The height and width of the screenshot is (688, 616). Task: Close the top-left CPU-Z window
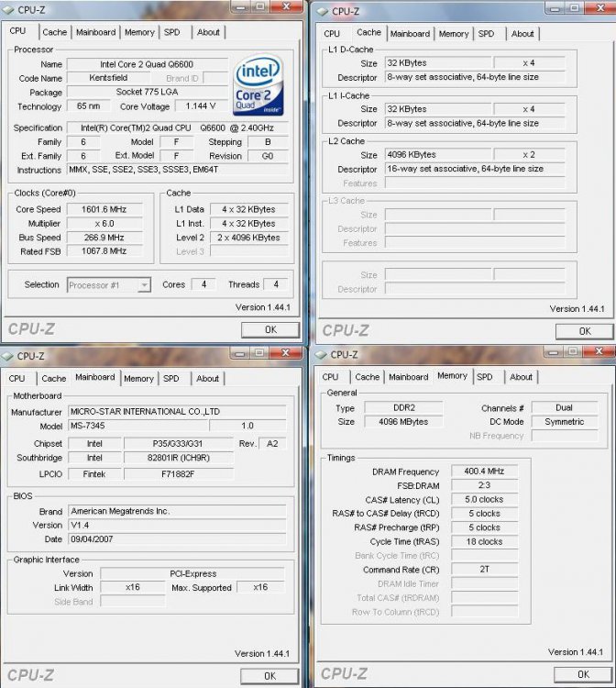tap(286, 6)
